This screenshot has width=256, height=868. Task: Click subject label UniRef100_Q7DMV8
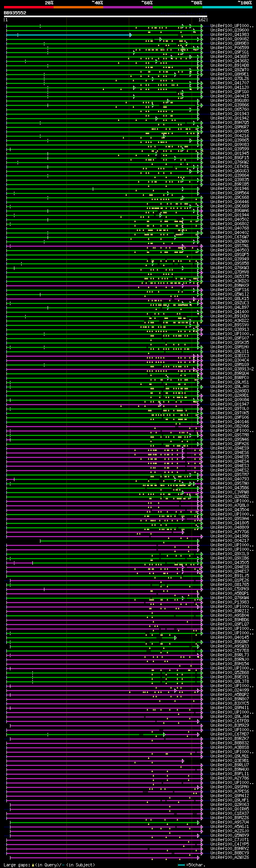230,272
